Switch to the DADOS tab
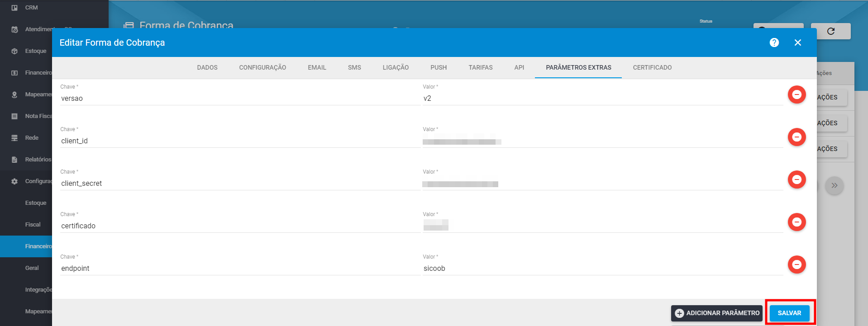Viewport: 868px width, 326px height. (x=207, y=67)
